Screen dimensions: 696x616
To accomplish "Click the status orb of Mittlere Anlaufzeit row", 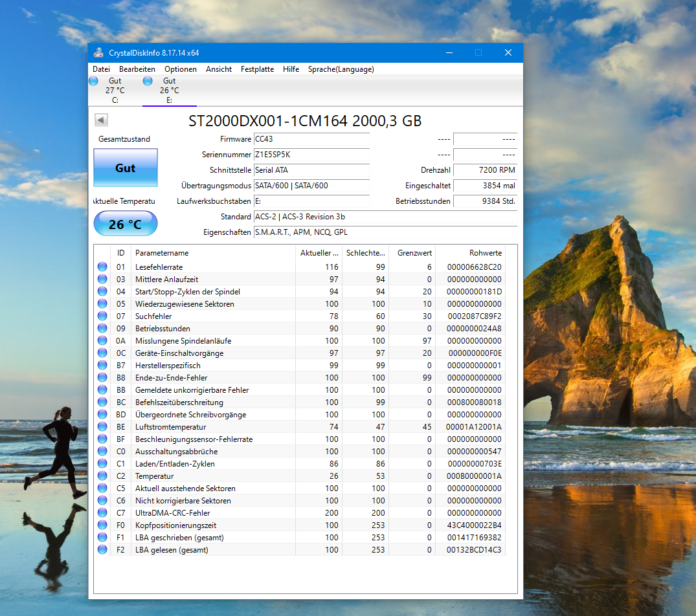I will [102, 279].
